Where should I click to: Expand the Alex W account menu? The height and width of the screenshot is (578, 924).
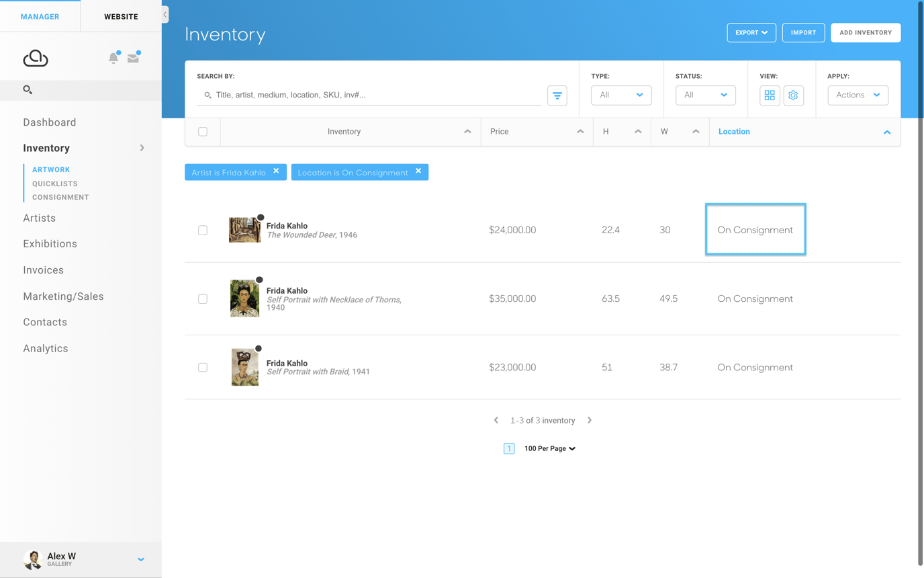click(x=140, y=559)
